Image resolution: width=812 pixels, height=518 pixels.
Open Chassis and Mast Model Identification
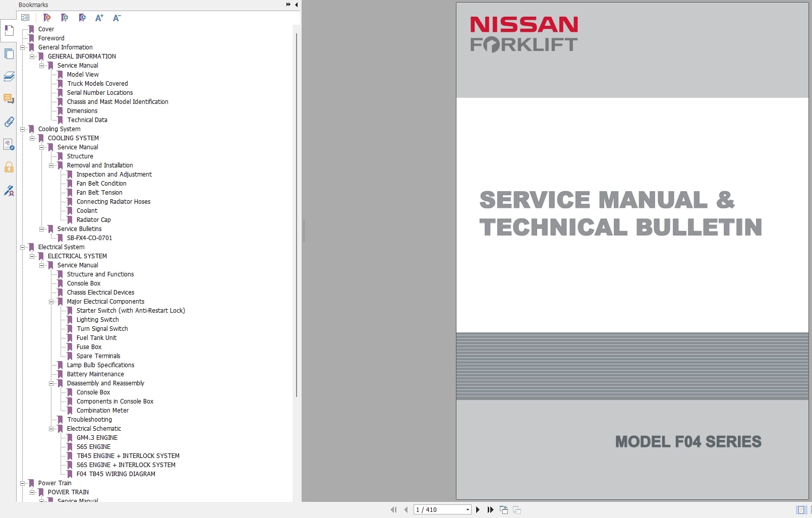[118, 102]
